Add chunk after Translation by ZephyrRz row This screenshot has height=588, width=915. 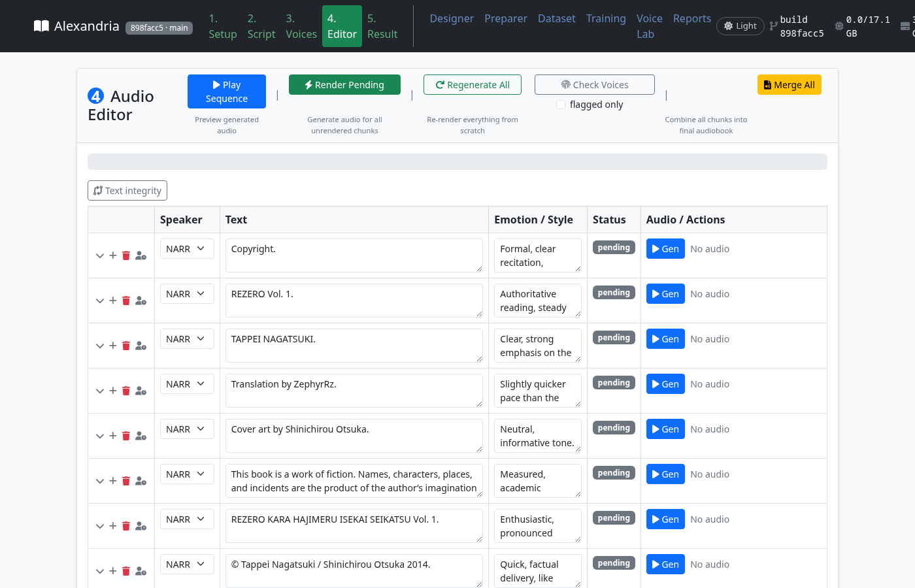pos(112,391)
